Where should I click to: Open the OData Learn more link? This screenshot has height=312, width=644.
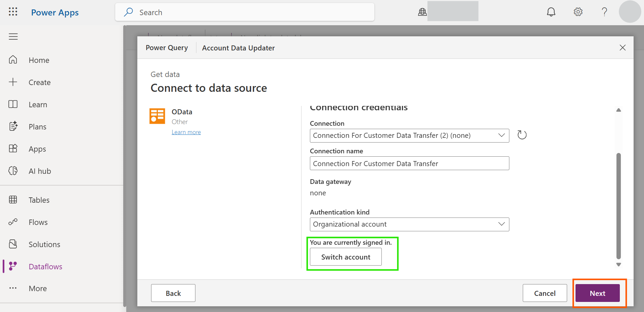click(186, 132)
